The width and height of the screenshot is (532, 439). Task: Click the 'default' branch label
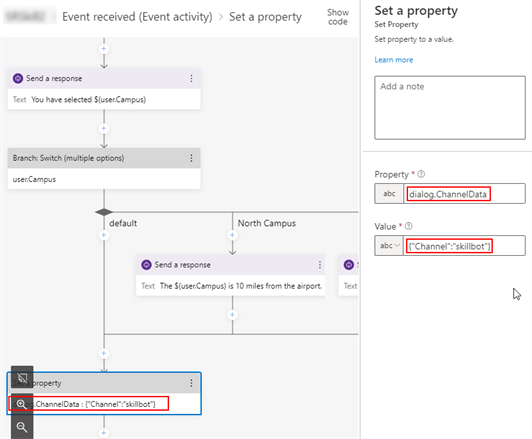coord(123,223)
